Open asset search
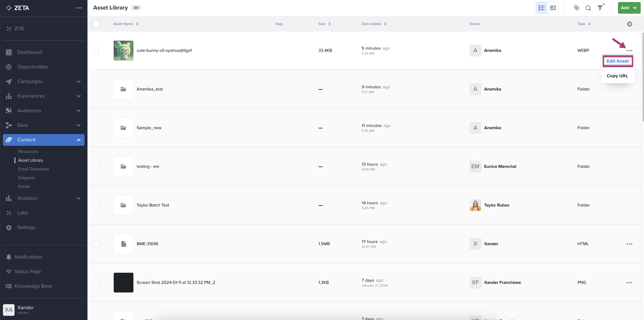 tap(588, 8)
